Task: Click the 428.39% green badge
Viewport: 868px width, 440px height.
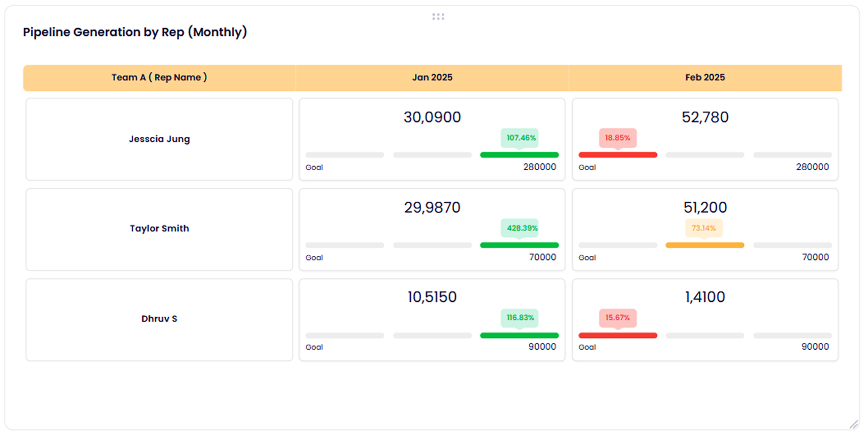Action: [520, 228]
